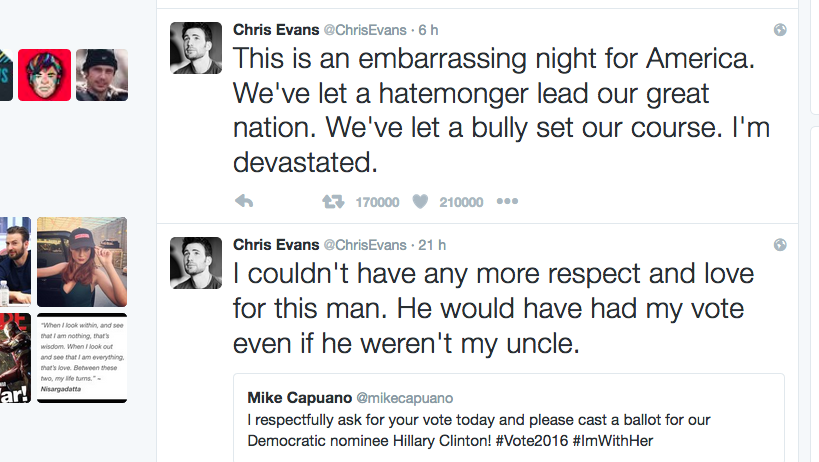Open the more options ellipsis on first tweet
This screenshot has height=462, width=819.
507,202
